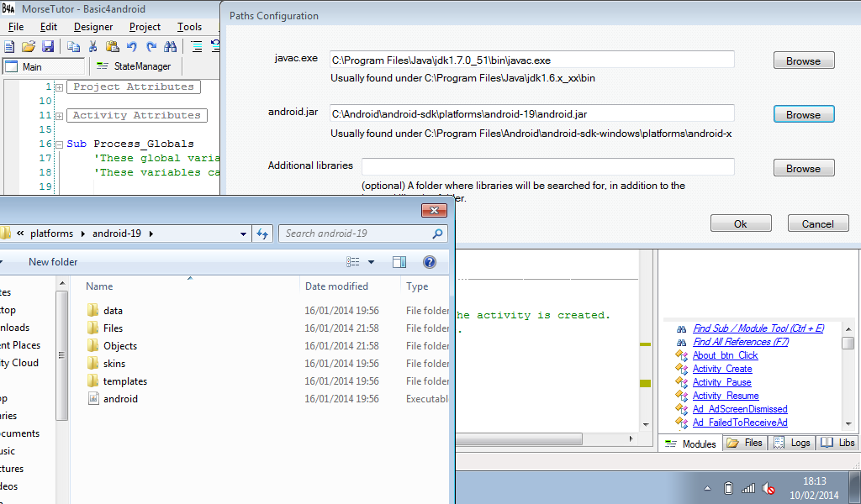
Task: Expand the Activity Attributes region
Action: pos(60,116)
